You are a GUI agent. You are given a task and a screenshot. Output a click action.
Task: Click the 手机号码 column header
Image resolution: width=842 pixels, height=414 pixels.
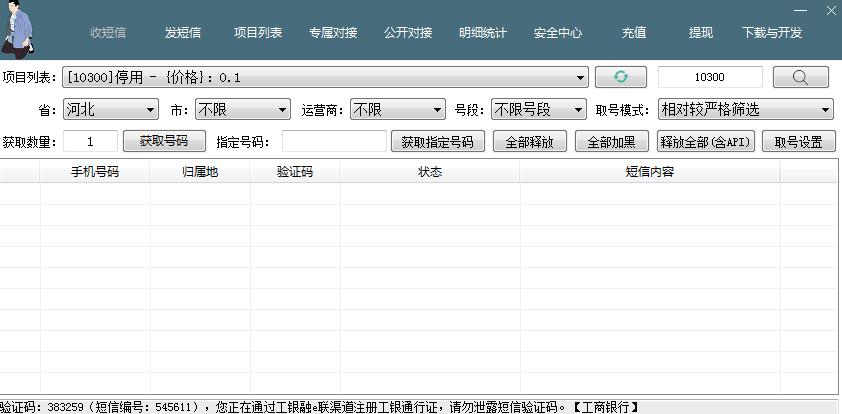[x=95, y=172]
